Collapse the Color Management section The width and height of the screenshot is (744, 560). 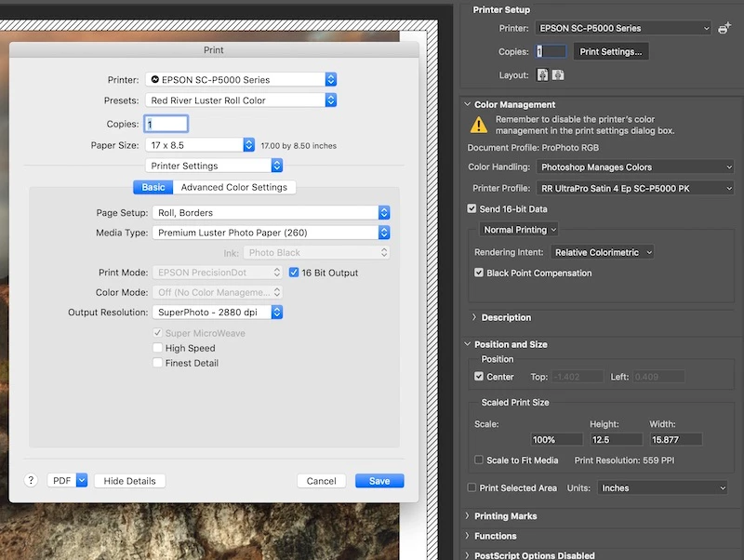pos(468,104)
